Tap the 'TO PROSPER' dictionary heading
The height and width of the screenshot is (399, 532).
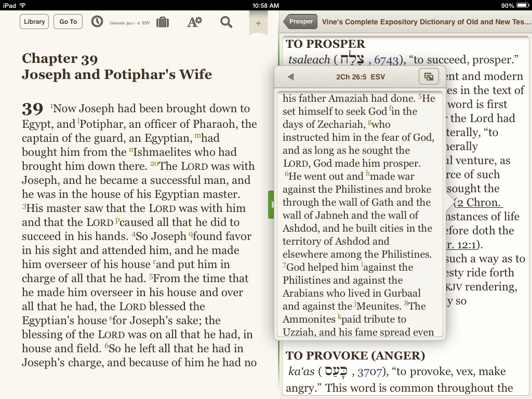325,44
